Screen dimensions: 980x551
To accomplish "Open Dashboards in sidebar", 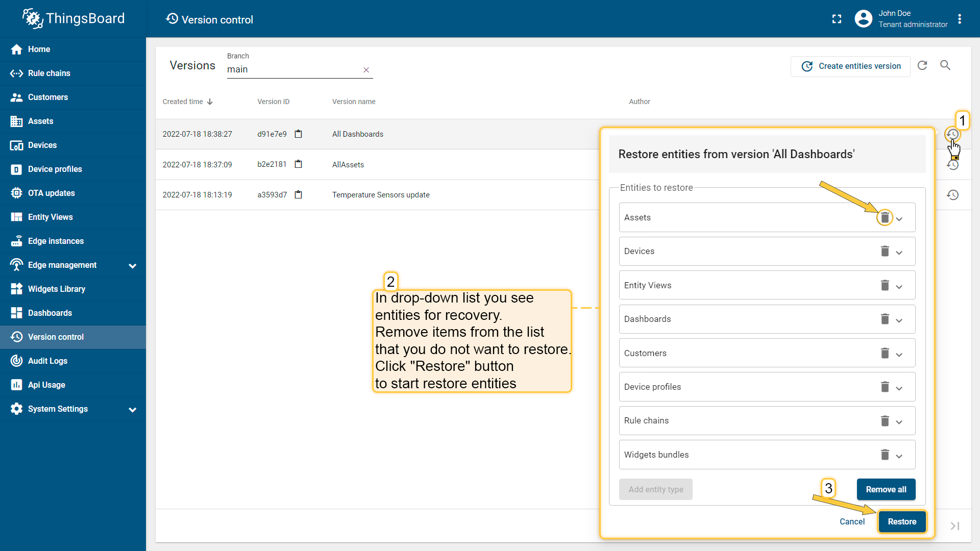I will [x=73, y=313].
